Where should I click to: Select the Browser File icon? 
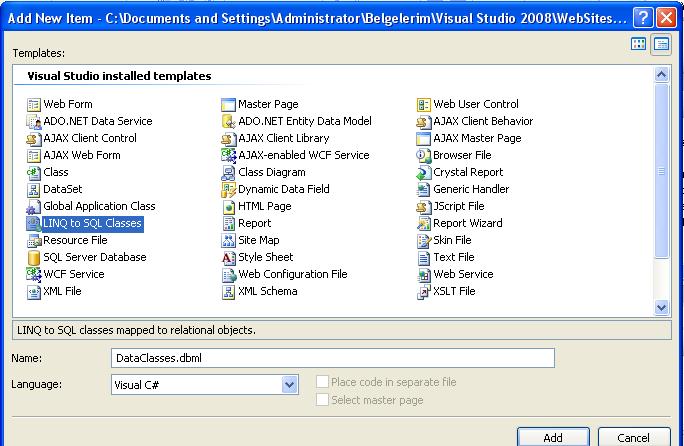click(x=424, y=156)
